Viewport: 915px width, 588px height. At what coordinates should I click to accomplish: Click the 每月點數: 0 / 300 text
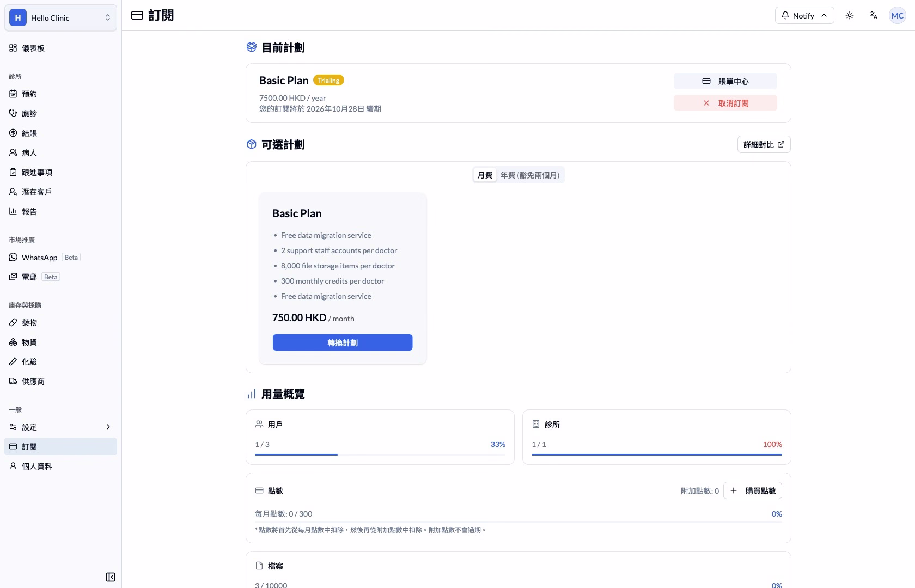(284, 513)
